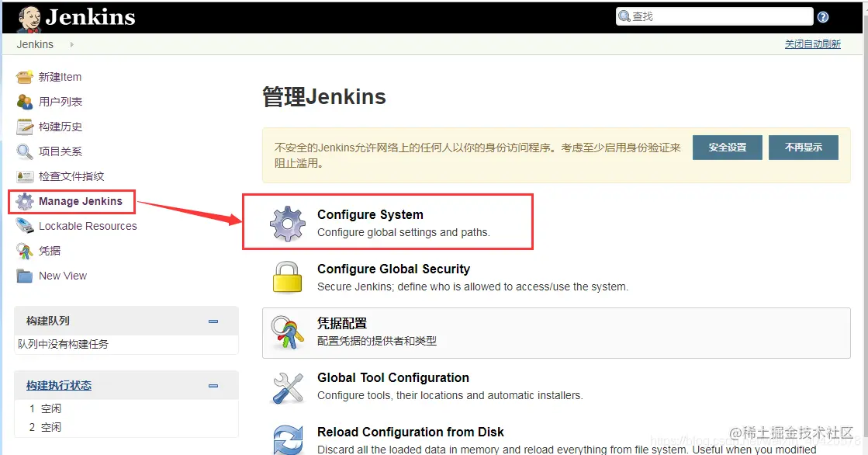Open the 凭据配置 link
The image size is (868, 455).
[342, 323]
